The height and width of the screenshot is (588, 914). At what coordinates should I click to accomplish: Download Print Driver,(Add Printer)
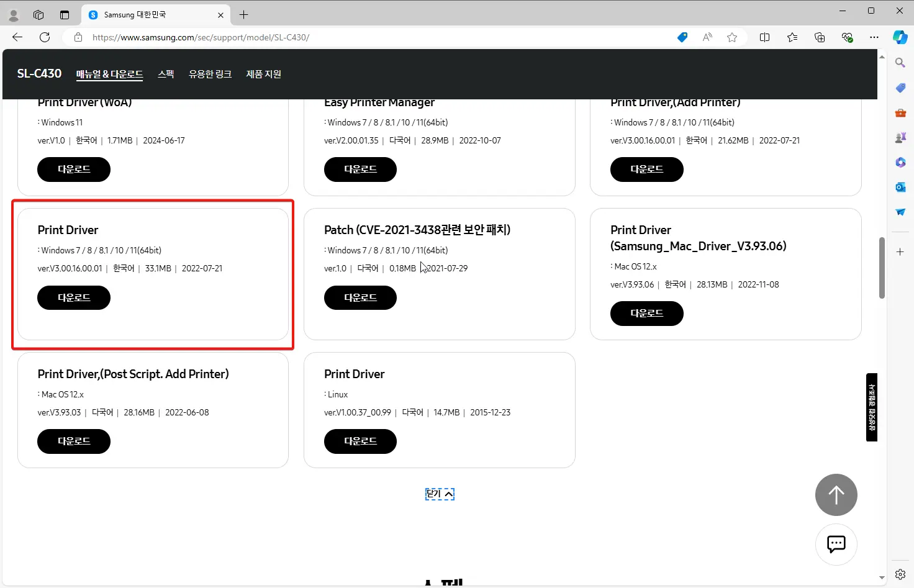point(646,170)
